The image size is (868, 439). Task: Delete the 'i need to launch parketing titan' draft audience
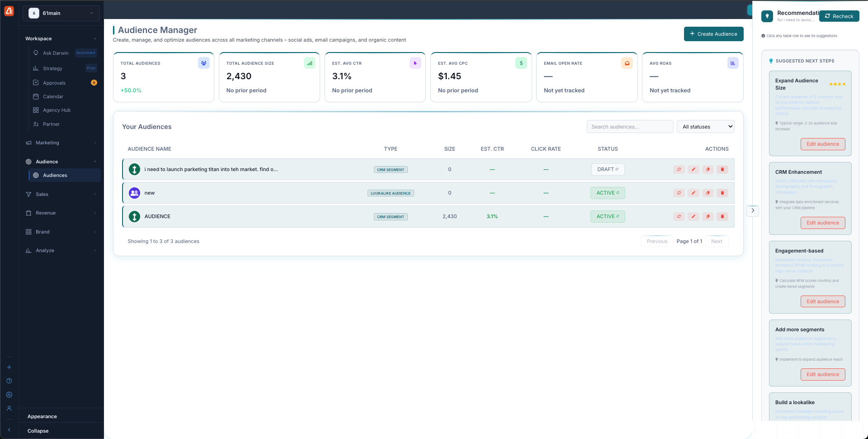click(x=722, y=169)
